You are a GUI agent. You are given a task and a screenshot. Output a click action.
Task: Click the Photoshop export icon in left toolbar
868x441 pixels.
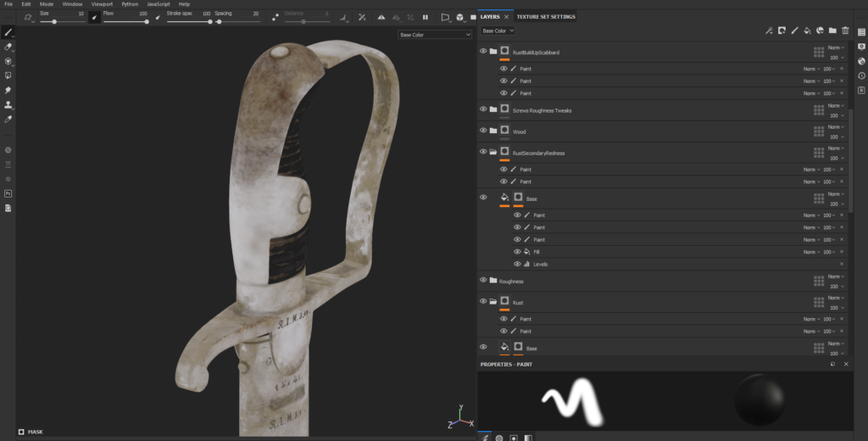click(x=8, y=194)
